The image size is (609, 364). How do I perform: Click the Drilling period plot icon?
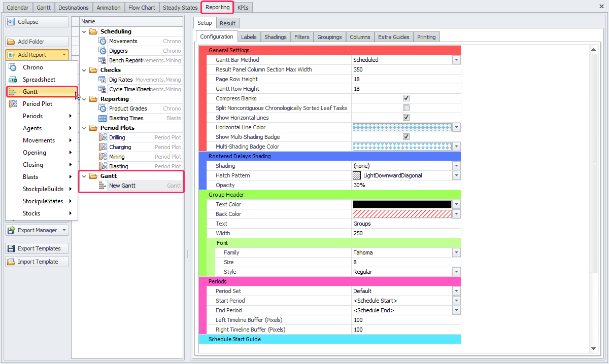pos(103,137)
